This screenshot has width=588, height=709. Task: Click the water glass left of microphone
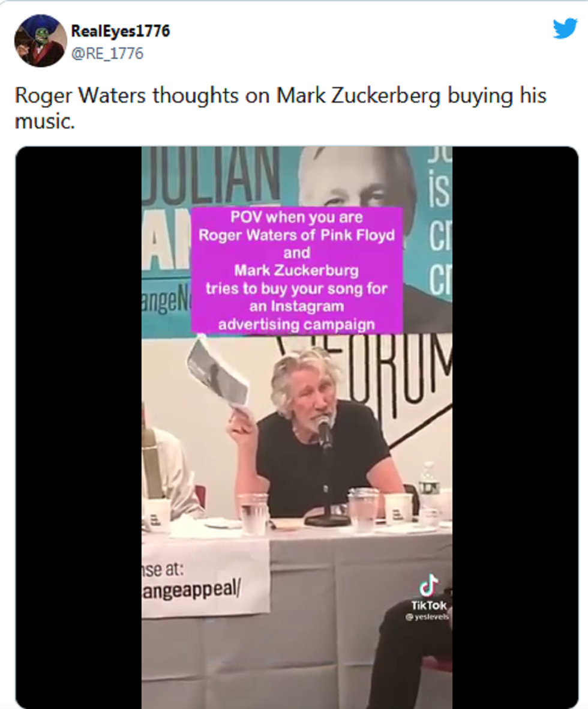[253, 514]
